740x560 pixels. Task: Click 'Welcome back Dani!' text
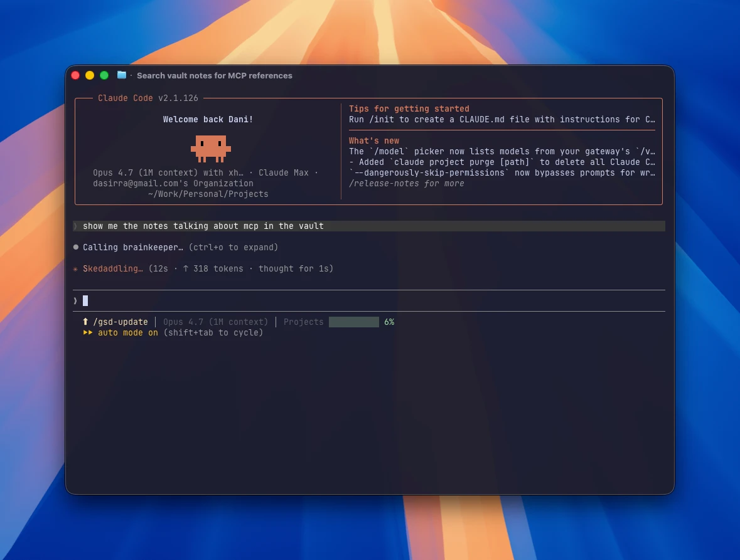208,119
